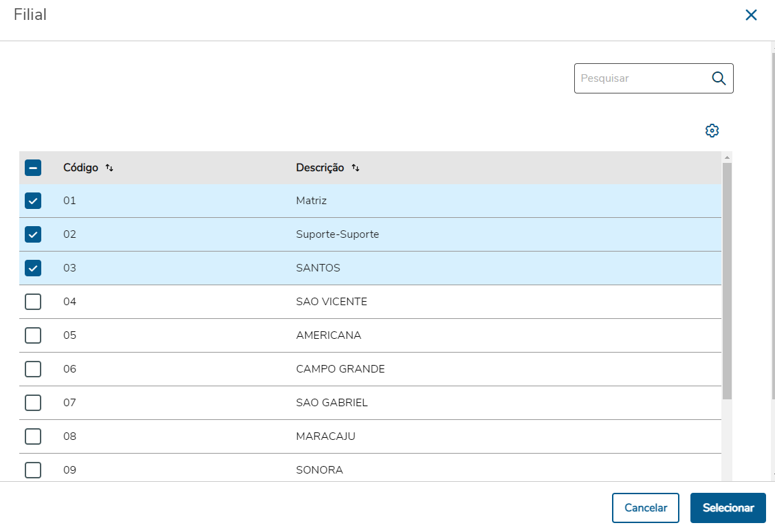Check the 05 AMERICANA checkbox
The width and height of the screenshot is (775, 532).
click(x=33, y=335)
